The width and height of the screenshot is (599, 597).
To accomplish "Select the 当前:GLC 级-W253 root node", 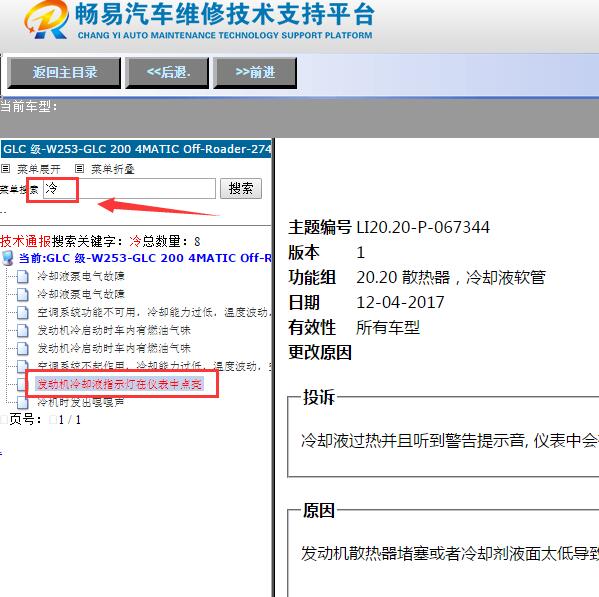I will tap(145, 258).
